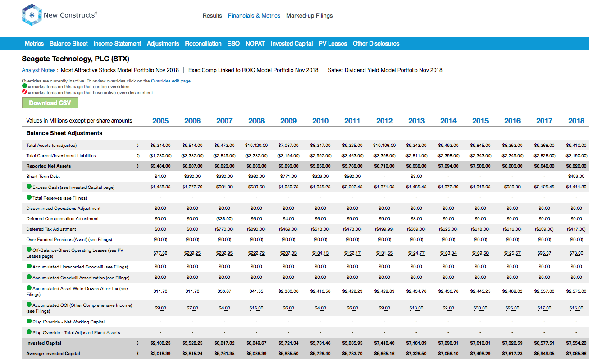The image size is (589, 364).
Task: Follow the Overrides edit page link
Action: (171, 81)
